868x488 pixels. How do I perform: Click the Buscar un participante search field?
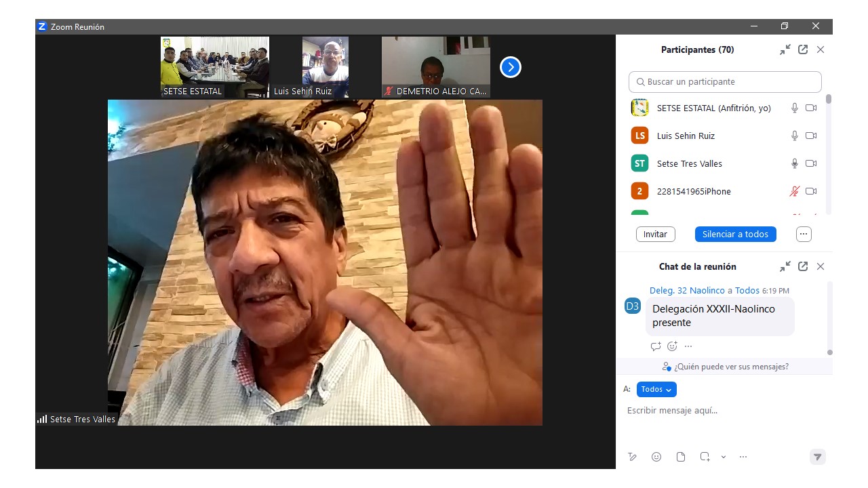point(725,82)
